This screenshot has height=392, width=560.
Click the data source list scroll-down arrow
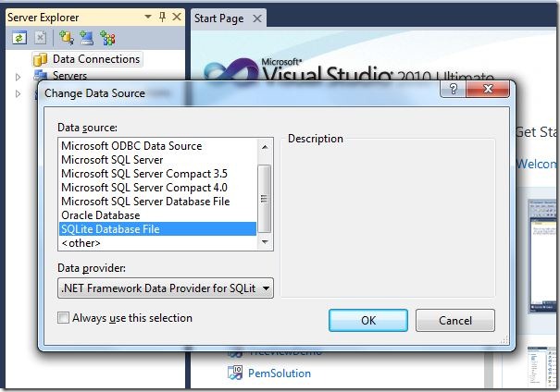pos(265,242)
